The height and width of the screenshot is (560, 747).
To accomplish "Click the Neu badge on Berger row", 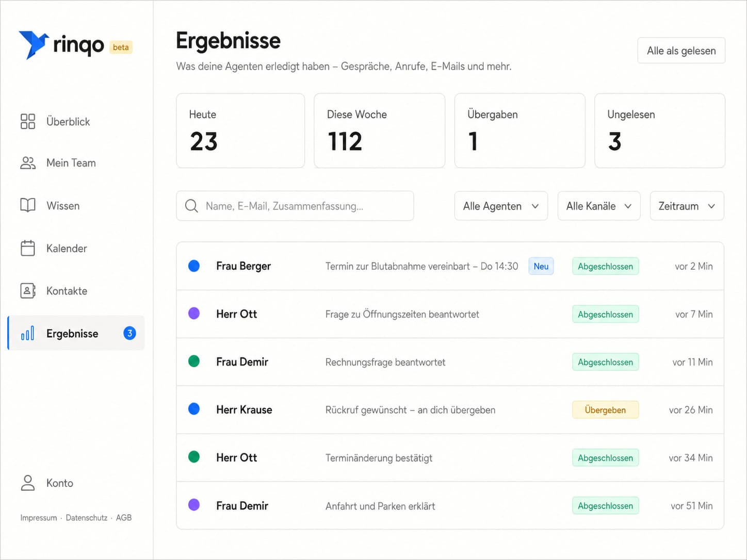I will (x=541, y=266).
